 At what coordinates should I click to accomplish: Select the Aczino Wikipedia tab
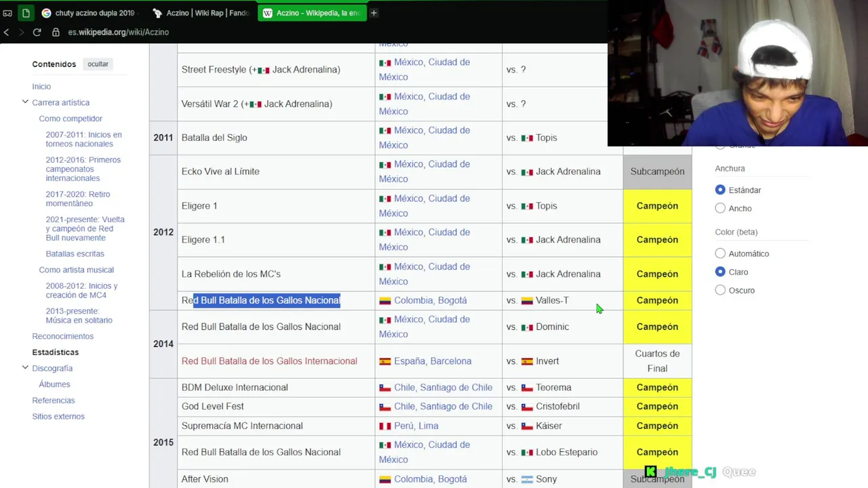(x=311, y=13)
